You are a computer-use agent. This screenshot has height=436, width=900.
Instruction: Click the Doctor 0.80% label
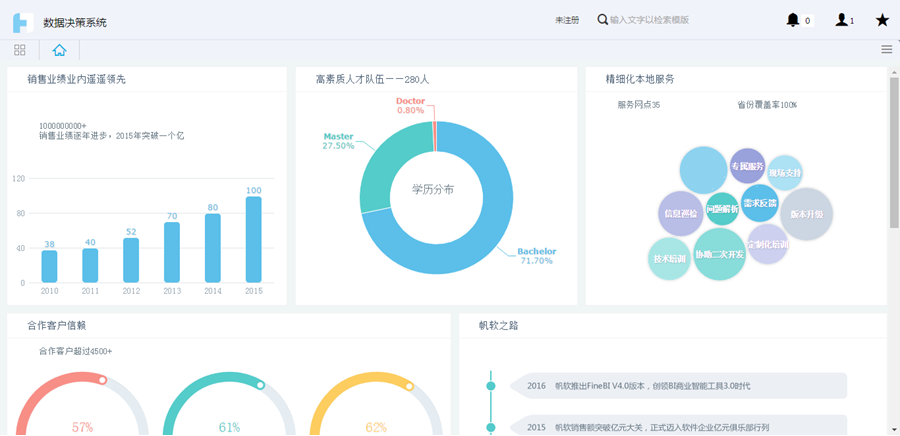(x=410, y=106)
